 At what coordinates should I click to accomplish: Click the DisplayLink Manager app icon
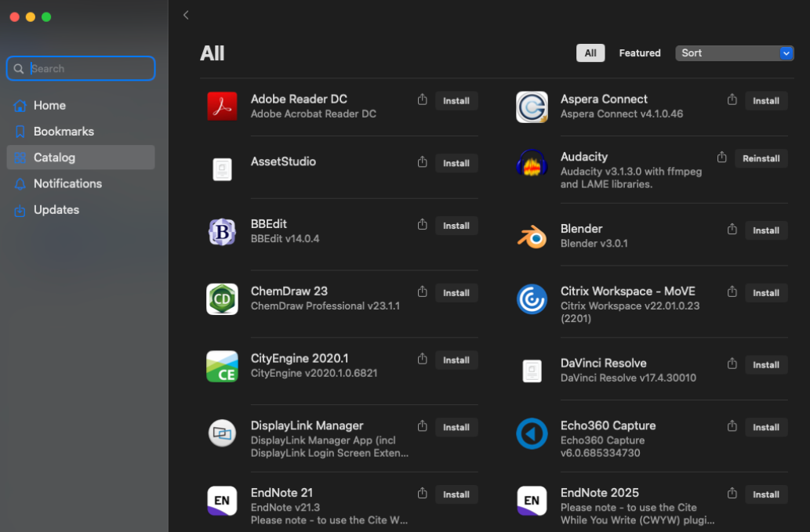point(222,433)
